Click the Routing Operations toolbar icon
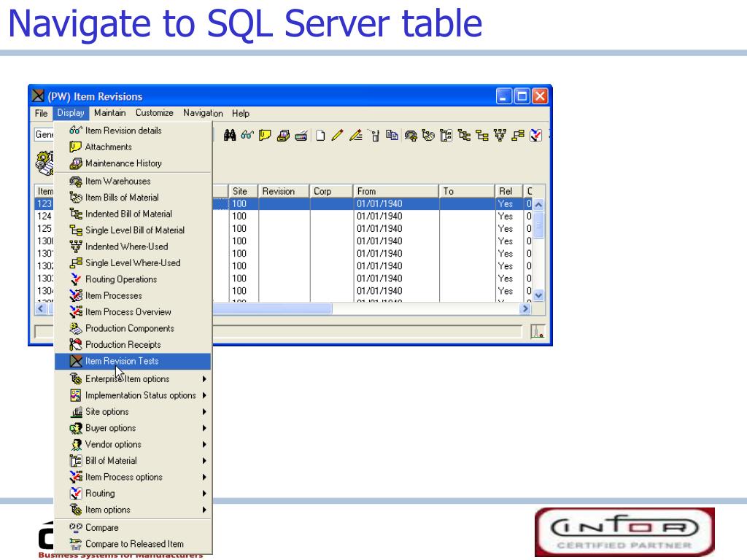The image size is (747, 560). [x=536, y=135]
